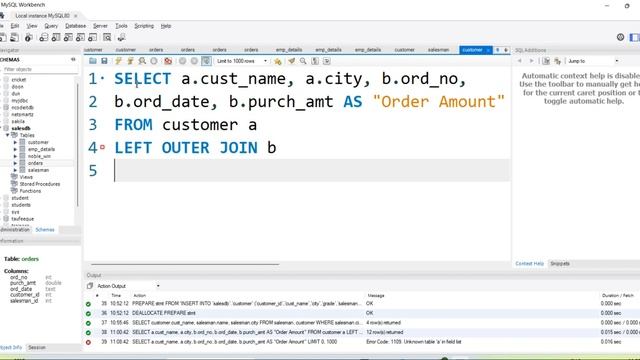This screenshot has height=360, width=640.
Task: Toggle word wrapping in the editor
Action: pyautogui.click(x=327, y=61)
